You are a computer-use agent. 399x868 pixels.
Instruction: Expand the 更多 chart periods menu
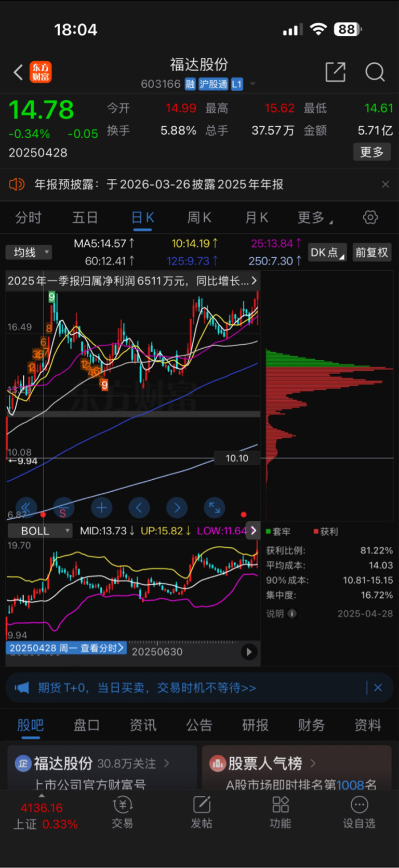click(315, 217)
